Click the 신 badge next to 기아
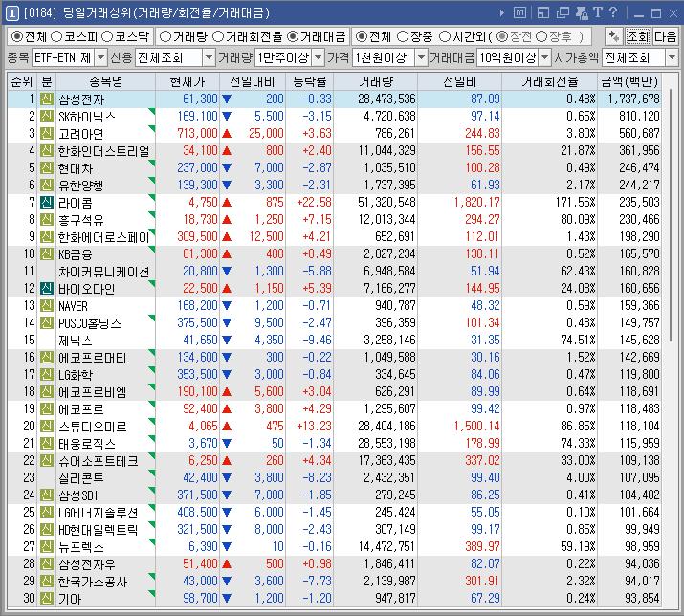 [47, 598]
